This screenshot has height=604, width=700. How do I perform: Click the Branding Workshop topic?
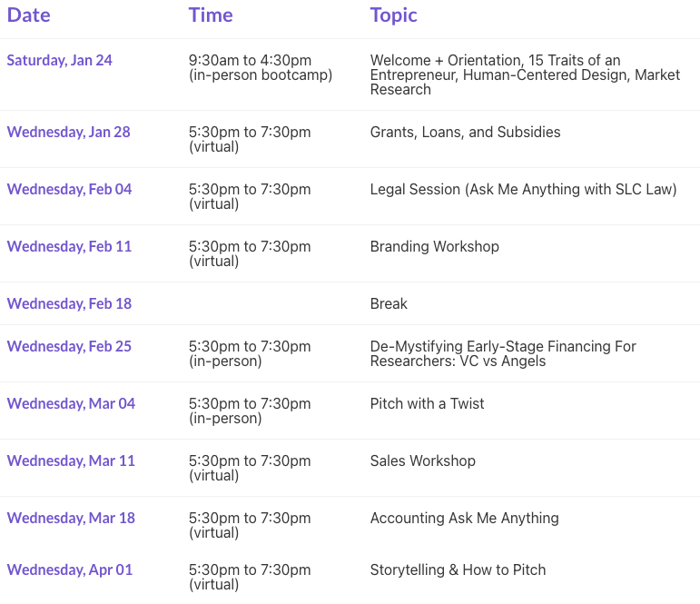tap(434, 247)
